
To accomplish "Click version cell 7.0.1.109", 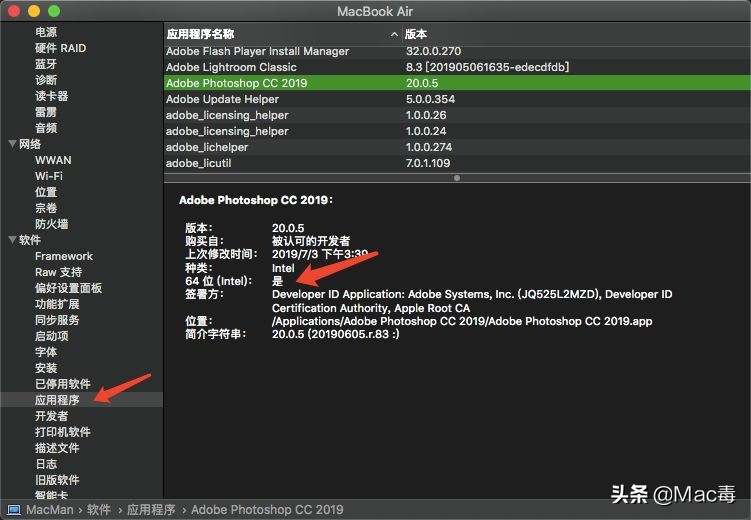I will (428, 163).
